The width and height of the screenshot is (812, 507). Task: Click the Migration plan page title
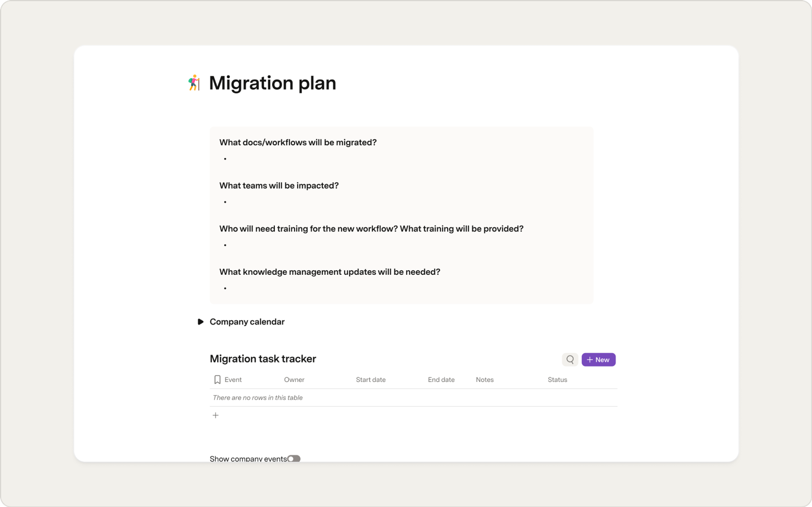pyautogui.click(x=272, y=83)
